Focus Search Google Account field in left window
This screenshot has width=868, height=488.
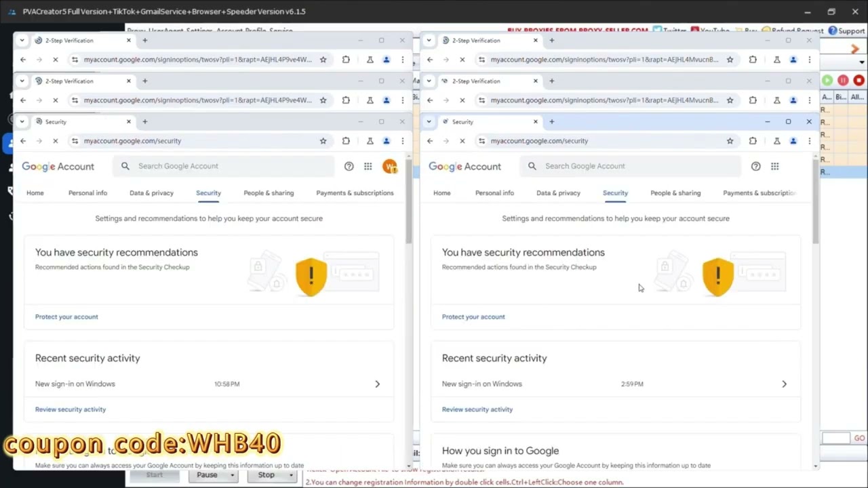pos(224,166)
